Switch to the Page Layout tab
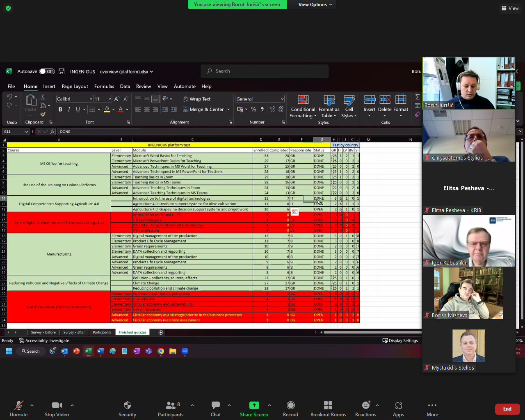This screenshot has width=525, height=420. pos(75,87)
